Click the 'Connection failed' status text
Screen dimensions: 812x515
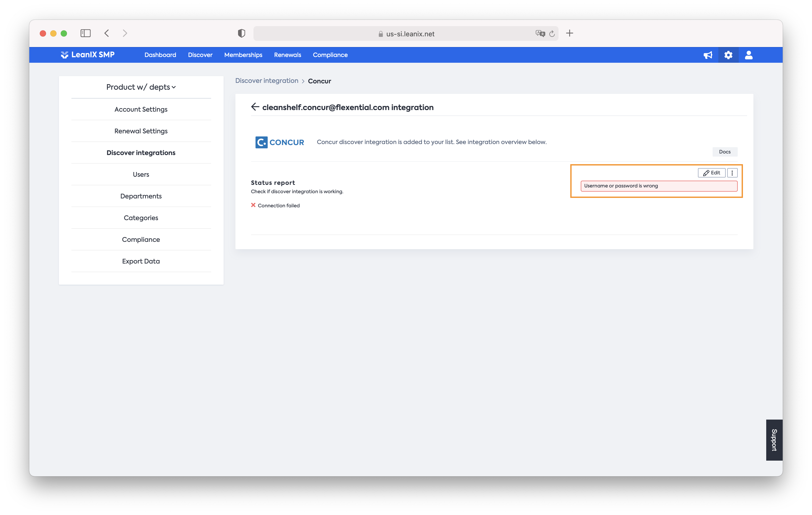pos(279,205)
